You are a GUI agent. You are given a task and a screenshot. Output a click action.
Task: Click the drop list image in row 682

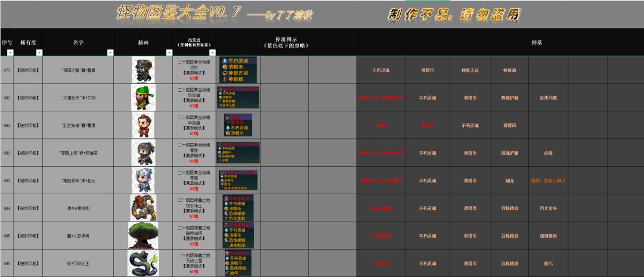click(x=238, y=152)
